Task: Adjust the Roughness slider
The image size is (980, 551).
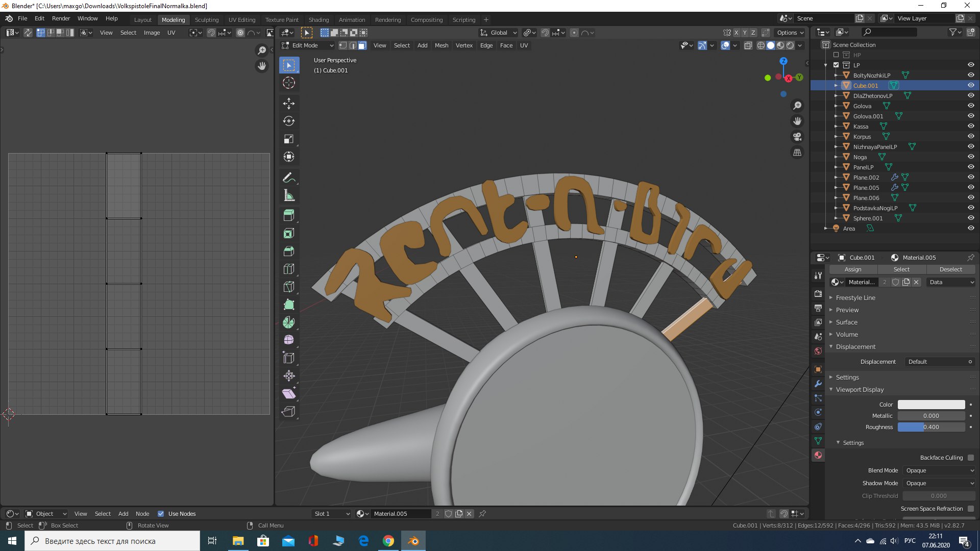Action: 931,427
